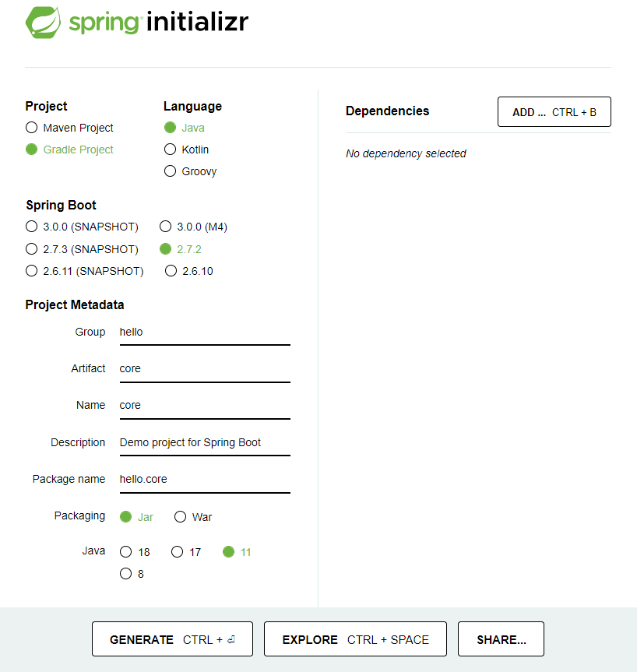
Task: Click the Language section heading
Action: coord(192,106)
